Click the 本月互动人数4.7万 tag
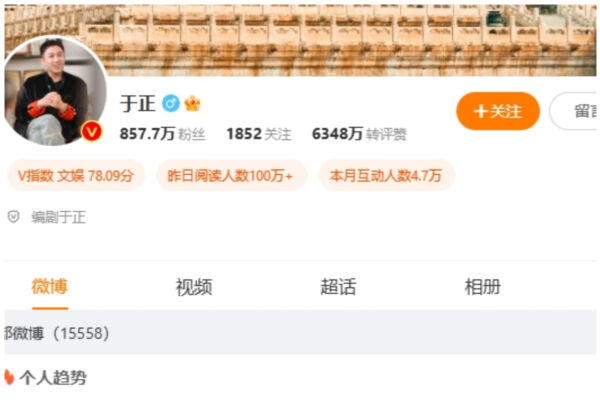Screen dimensions: 600x400 tap(386, 176)
